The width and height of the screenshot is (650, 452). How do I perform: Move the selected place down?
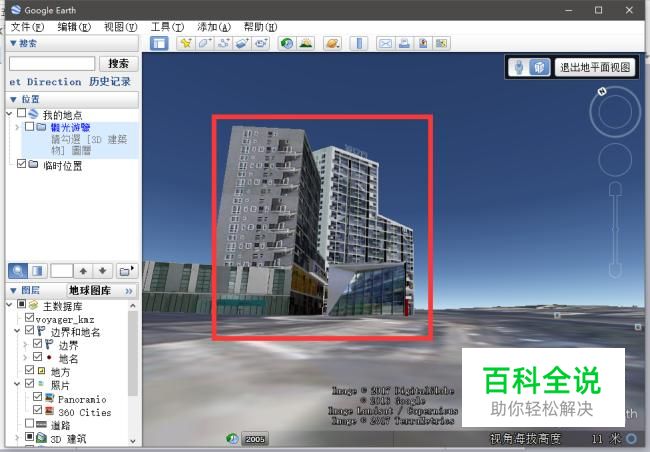point(102,271)
